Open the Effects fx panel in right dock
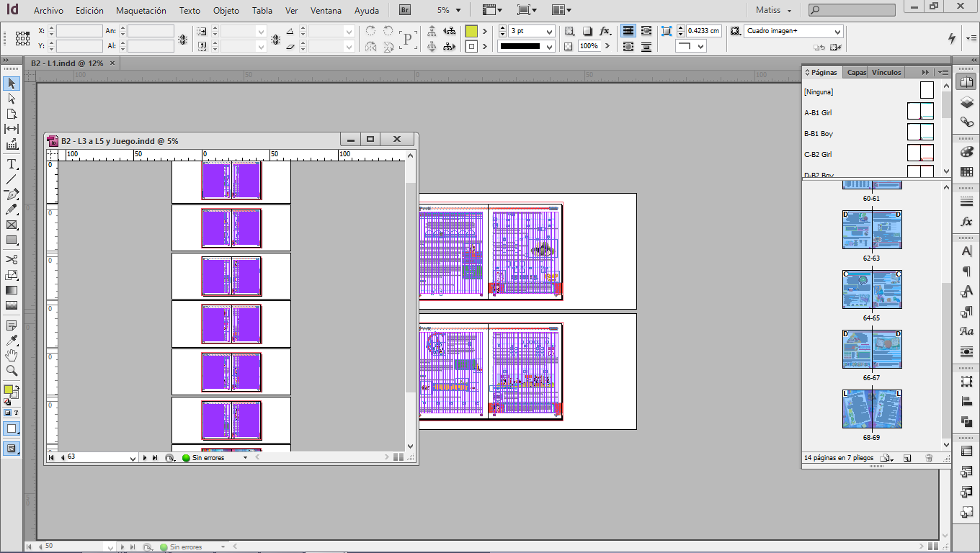 point(966,221)
